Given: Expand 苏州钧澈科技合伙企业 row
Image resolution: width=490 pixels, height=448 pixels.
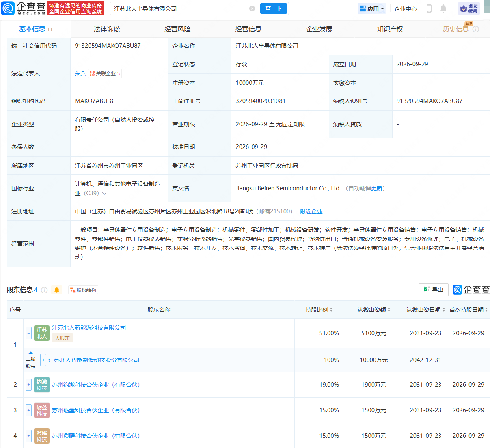Looking at the screenshot, I should pos(28,385).
